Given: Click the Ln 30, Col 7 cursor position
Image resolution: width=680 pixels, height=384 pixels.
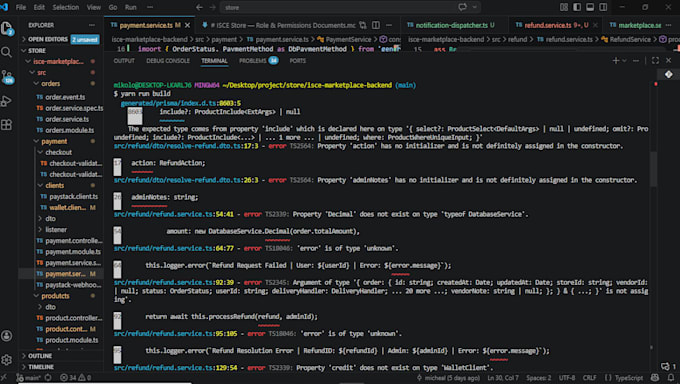Looking at the screenshot, I should click(x=503, y=378).
